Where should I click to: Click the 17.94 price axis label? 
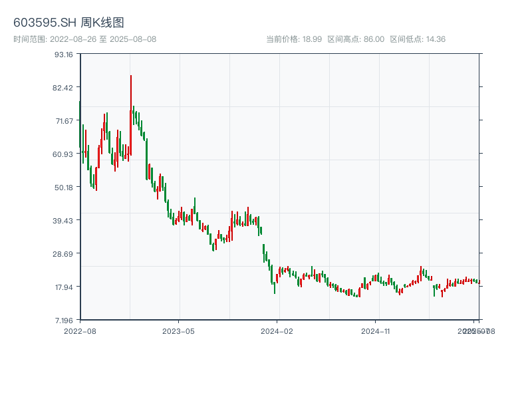point(64,287)
